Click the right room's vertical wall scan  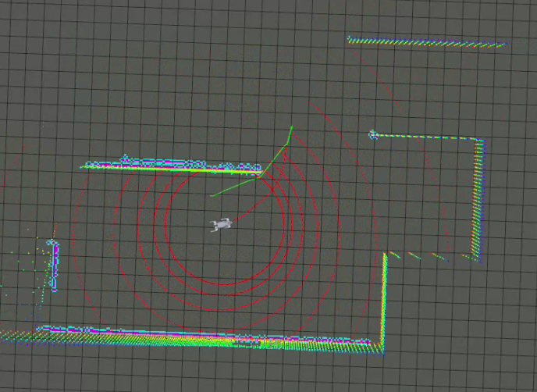click(478, 201)
